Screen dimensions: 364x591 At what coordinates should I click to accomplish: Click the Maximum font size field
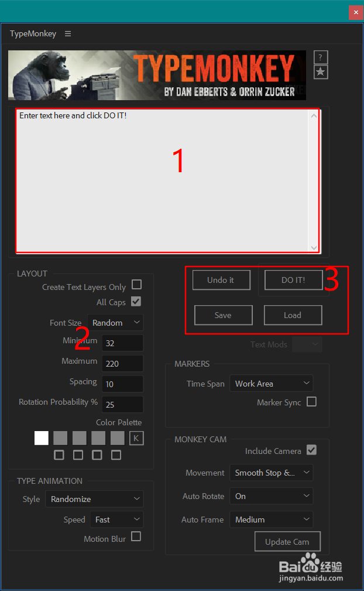(123, 363)
